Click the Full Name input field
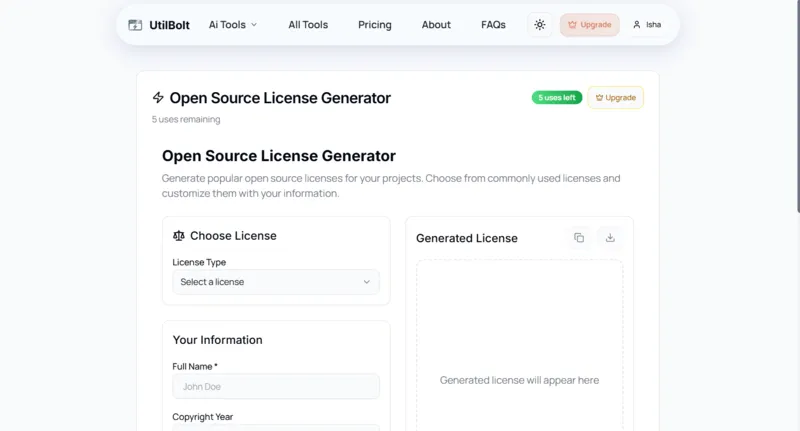800x431 pixels. [x=276, y=387]
